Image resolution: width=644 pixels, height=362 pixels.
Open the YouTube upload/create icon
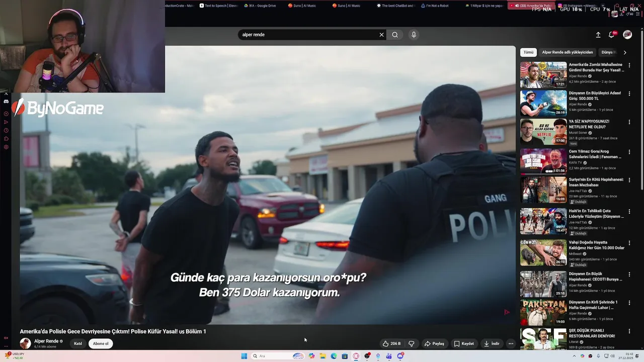click(x=598, y=35)
